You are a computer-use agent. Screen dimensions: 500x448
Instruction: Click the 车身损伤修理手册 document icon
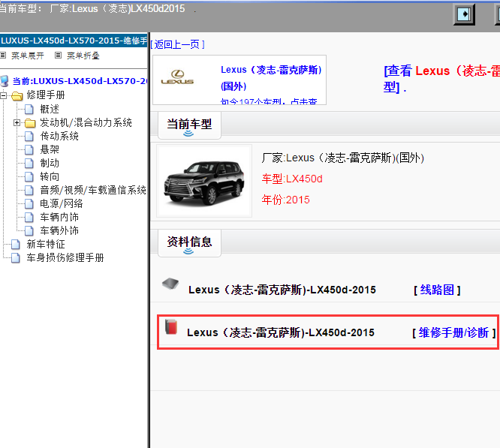click(x=16, y=257)
